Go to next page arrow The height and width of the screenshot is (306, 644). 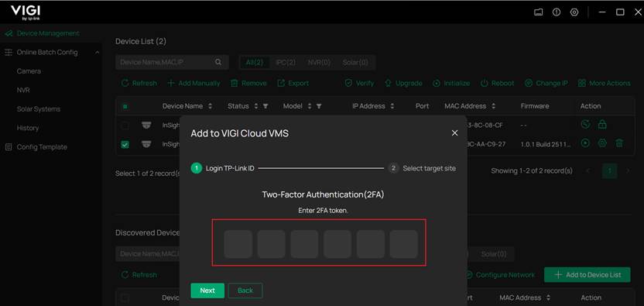click(628, 170)
